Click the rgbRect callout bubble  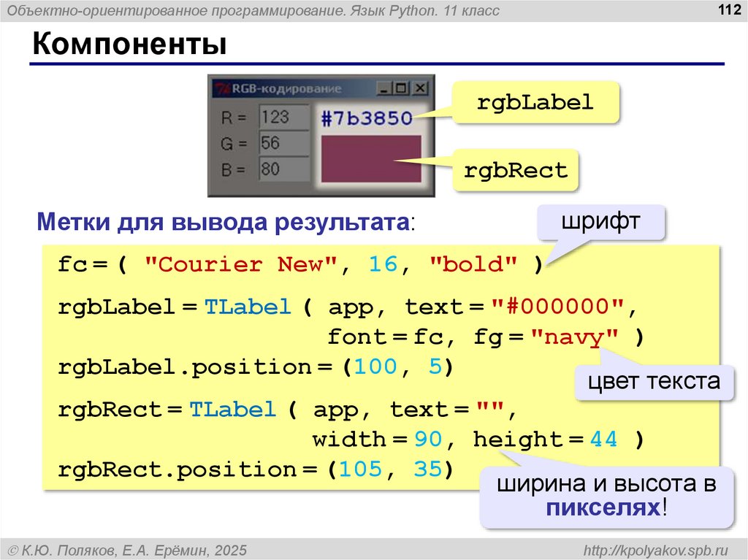pyautogui.click(x=515, y=171)
